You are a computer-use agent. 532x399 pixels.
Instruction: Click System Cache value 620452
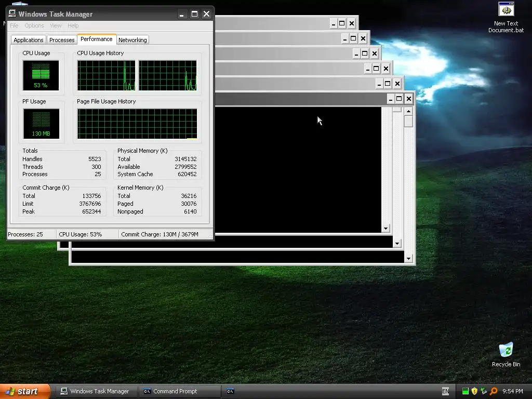tap(187, 174)
